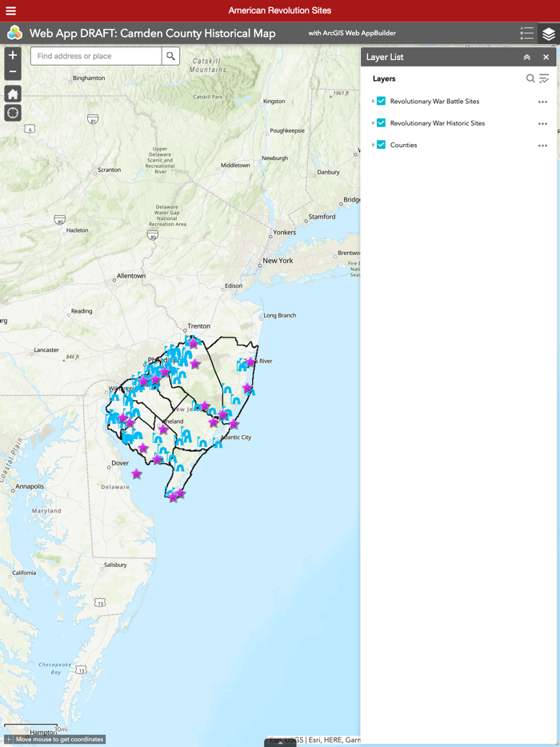Viewport: 560px width, 747px height.
Task: Return to default extent with Home button
Action: pos(13,94)
